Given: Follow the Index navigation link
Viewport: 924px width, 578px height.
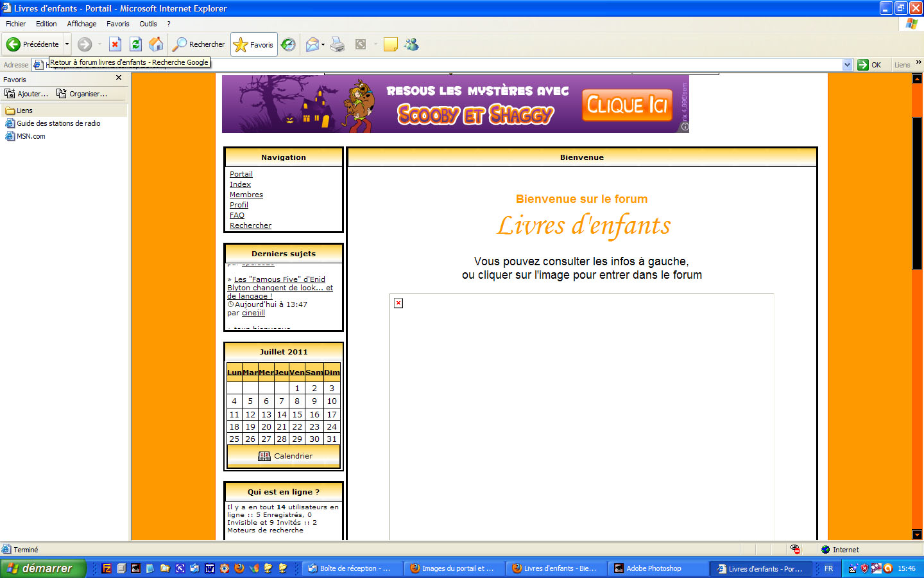Looking at the screenshot, I should point(240,184).
